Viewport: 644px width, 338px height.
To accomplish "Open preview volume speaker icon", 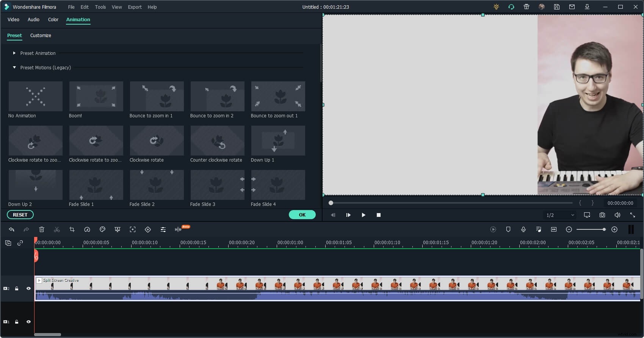I will coord(617,215).
